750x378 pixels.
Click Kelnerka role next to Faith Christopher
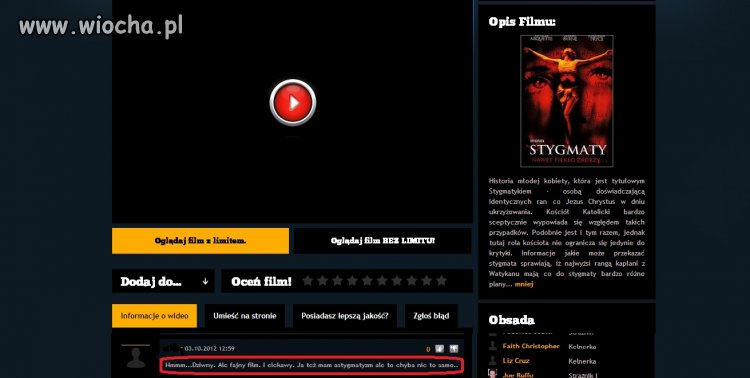coord(582,346)
